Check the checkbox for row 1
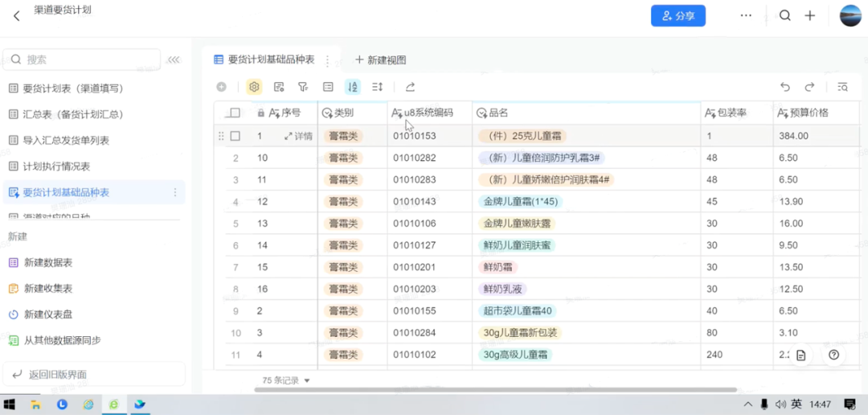 click(x=235, y=136)
